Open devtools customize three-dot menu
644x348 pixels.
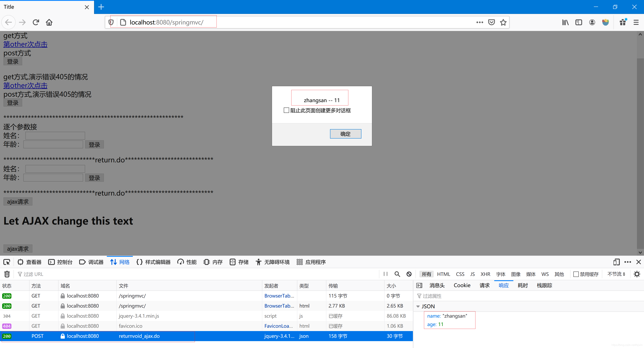point(628,262)
